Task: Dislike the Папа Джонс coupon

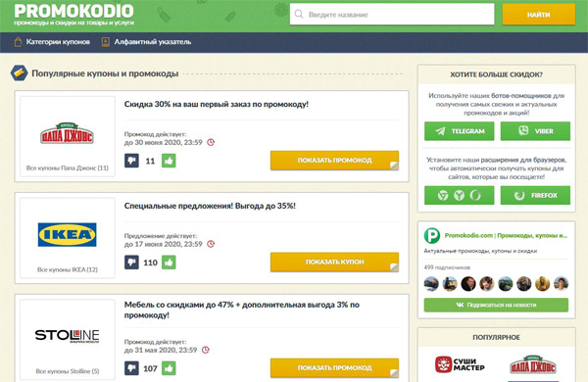Action: (131, 161)
